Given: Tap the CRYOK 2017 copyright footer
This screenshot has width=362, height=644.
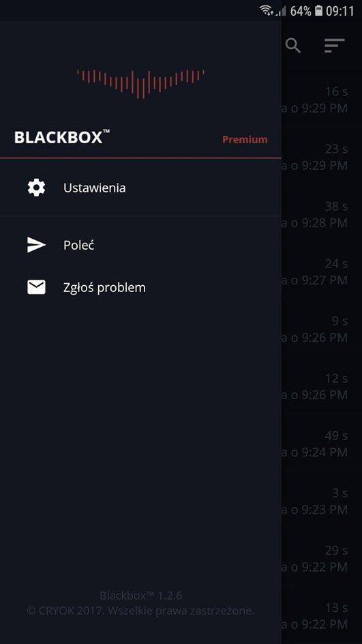Looking at the screenshot, I should coord(140,611).
